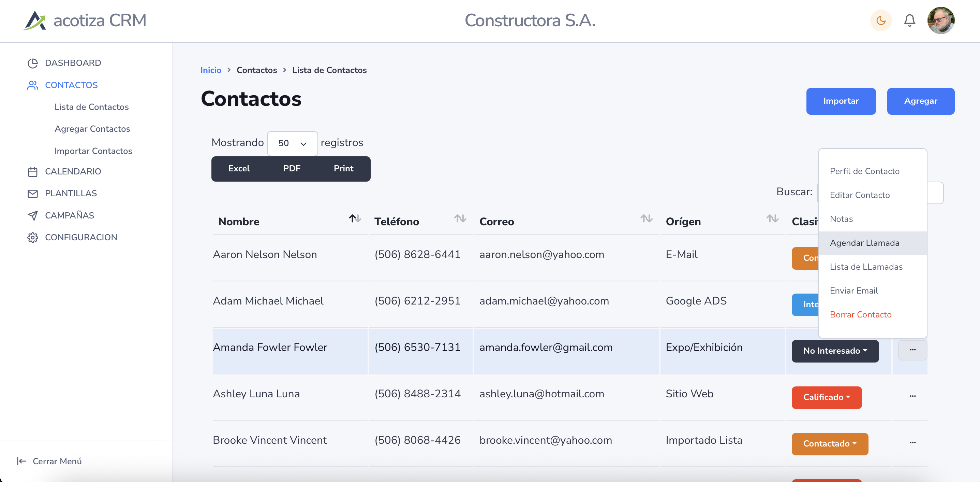Image resolution: width=980 pixels, height=482 pixels.
Task: Open Dashboard from sidebar icon
Action: coord(33,63)
